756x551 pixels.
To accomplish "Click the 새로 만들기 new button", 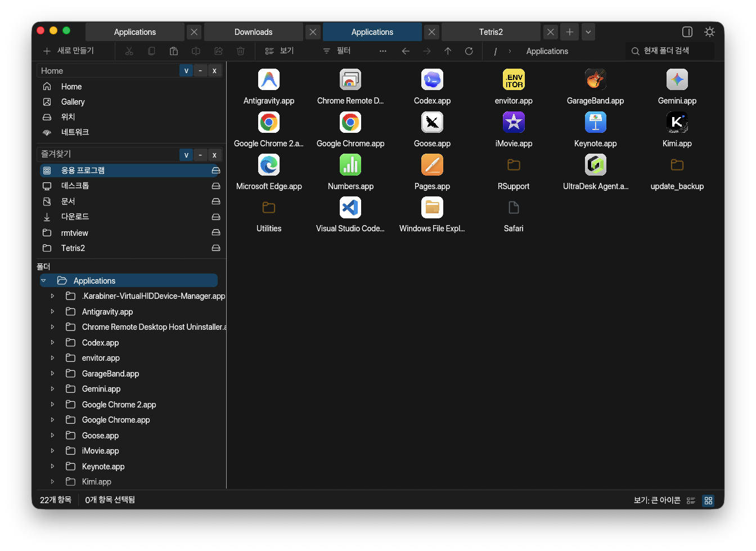I will pyautogui.click(x=69, y=51).
